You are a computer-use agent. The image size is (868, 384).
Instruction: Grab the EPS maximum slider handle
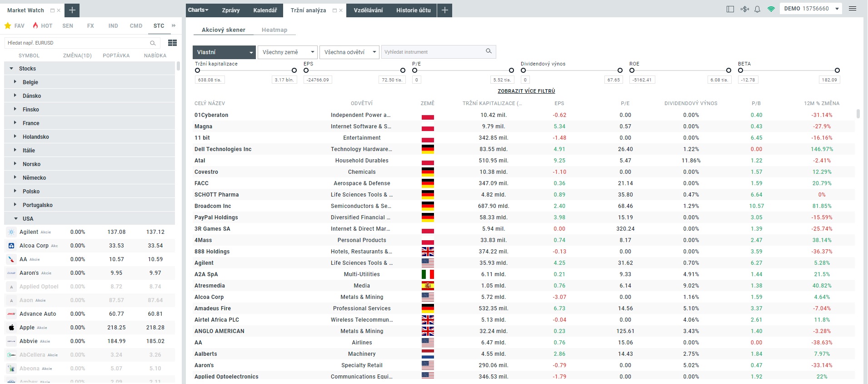(x=403, y=70)
